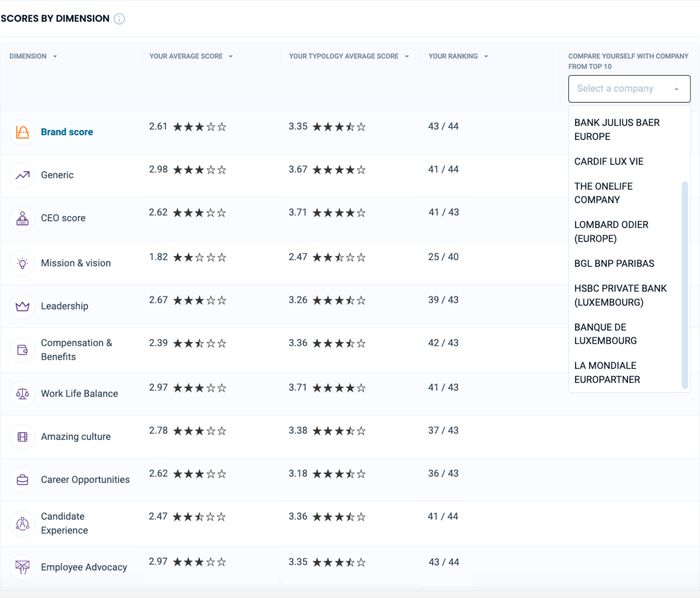This screenshot has width=700, height=598.
Task: Click the Compensation & Benefits wallet icon
Action: [x=23, y=350]
